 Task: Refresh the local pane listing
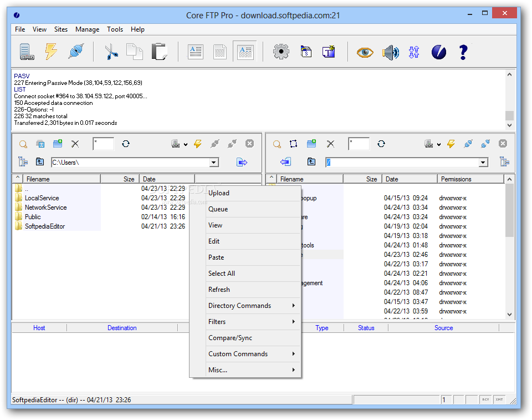coord(126,144)
